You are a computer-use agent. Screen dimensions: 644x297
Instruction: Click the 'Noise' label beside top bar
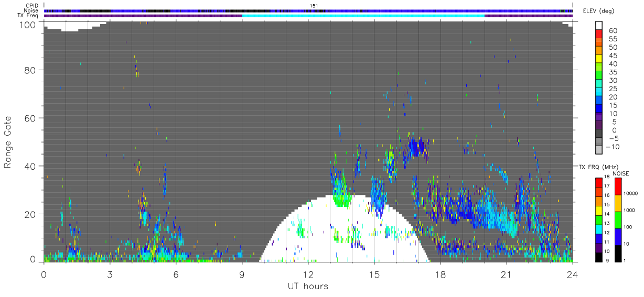click(31, 10)
